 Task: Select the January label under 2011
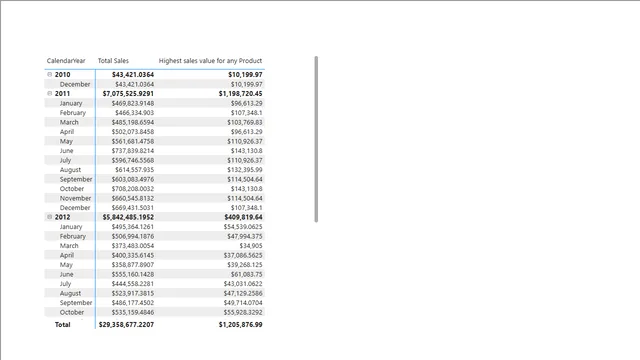(x=71, y=103)
